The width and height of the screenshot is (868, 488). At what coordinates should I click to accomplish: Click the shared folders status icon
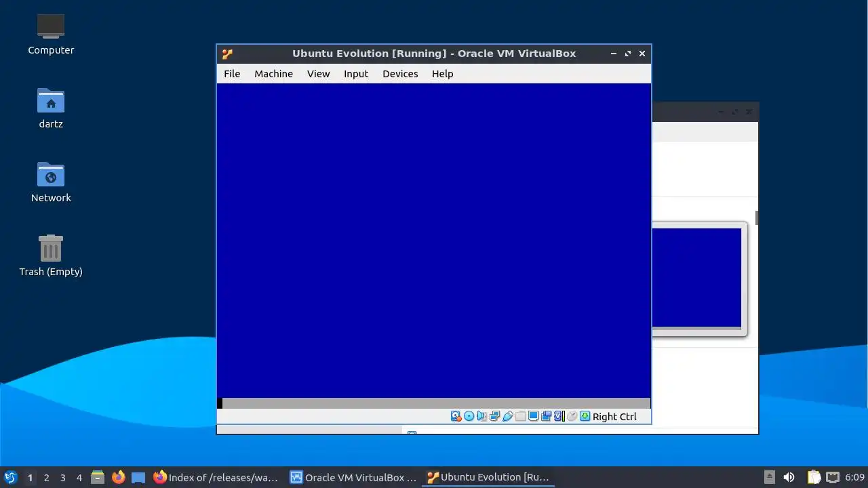[520, 416]
